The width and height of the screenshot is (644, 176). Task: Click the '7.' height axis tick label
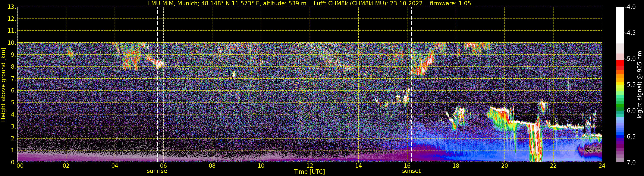tap(13, 79)
